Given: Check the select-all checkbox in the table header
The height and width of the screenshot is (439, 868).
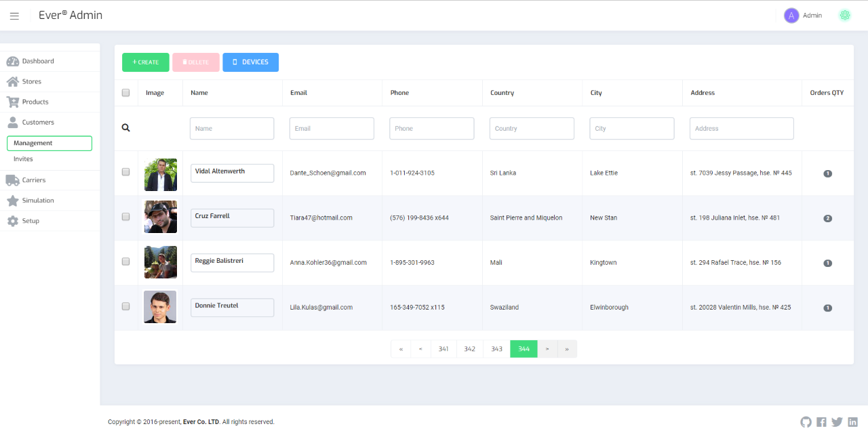Looking at the screenshot, I should pyautogui.click(x=125, y=92).
